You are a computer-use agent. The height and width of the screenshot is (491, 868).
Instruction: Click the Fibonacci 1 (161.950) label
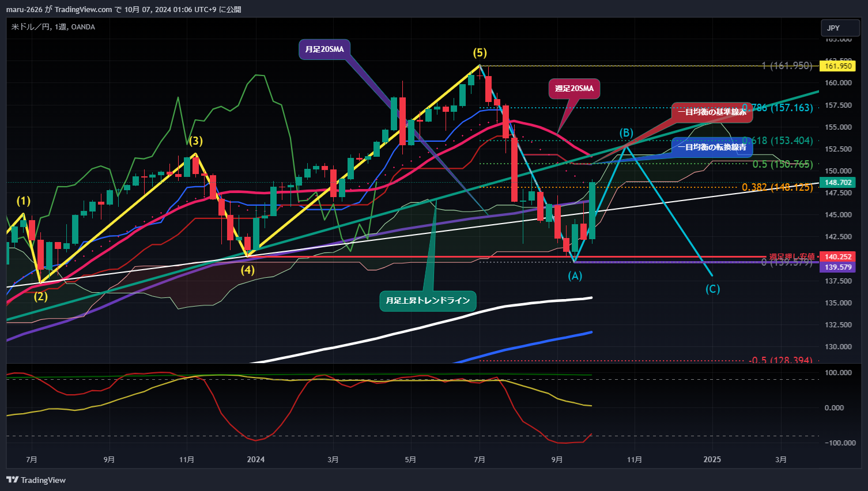[x=787, y=66]
